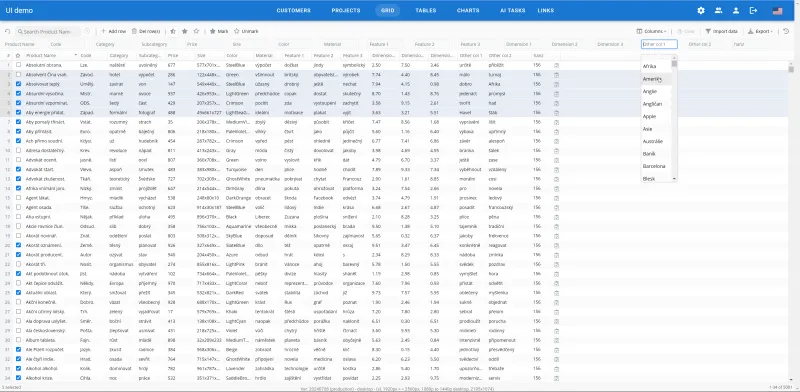Open the detail icon of row 30 Album tableta

coord(556,340)
